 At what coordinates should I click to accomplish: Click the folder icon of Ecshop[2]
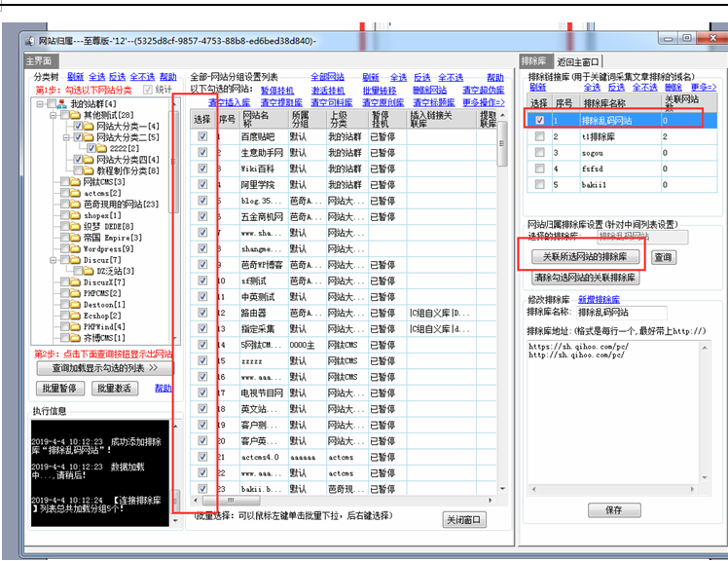coord(75,316)
